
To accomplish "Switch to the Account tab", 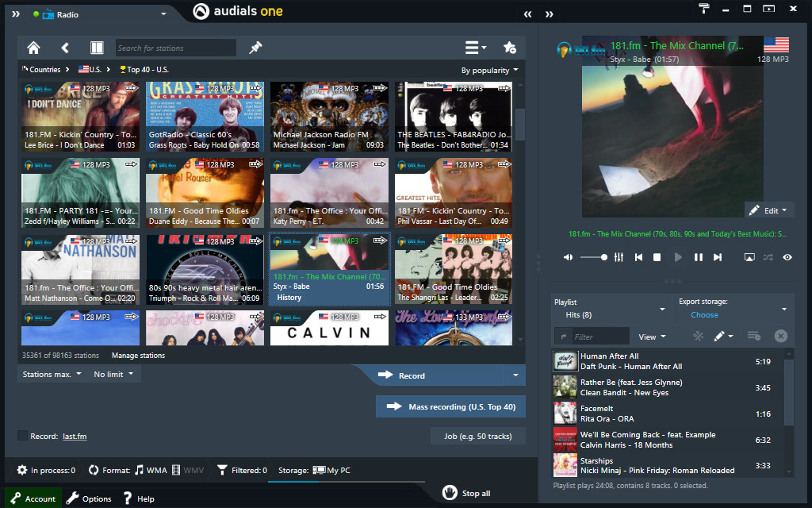I will coord(33,498).
